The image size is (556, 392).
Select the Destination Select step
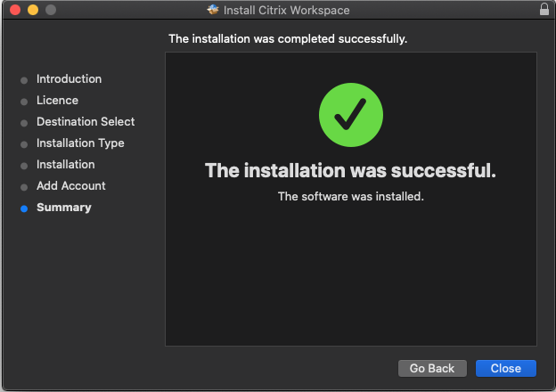(86, 121)
